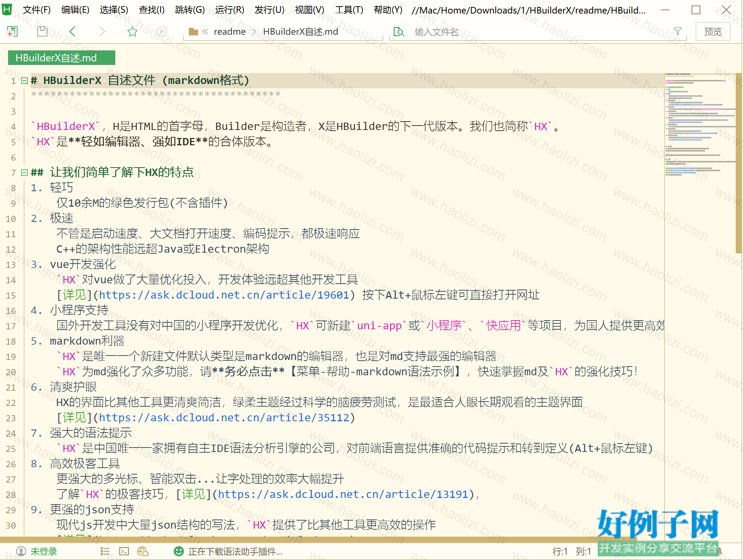Open the 工具(T) menu
The height and width of the screenshot is (560, 743).
[x=349, y=10]
